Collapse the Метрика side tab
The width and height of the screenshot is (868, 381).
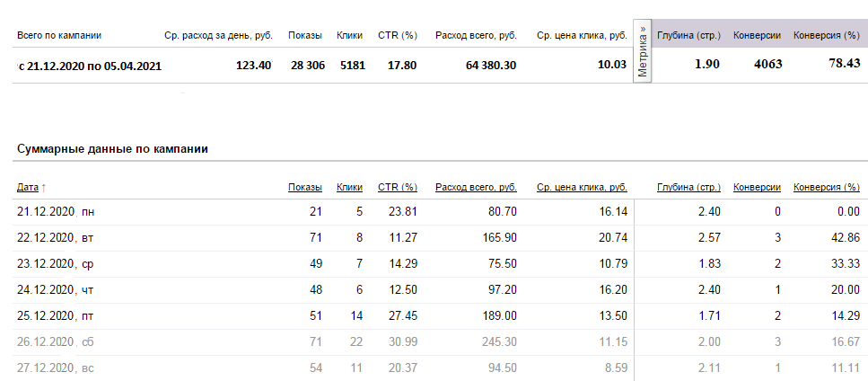pos(642,50)
